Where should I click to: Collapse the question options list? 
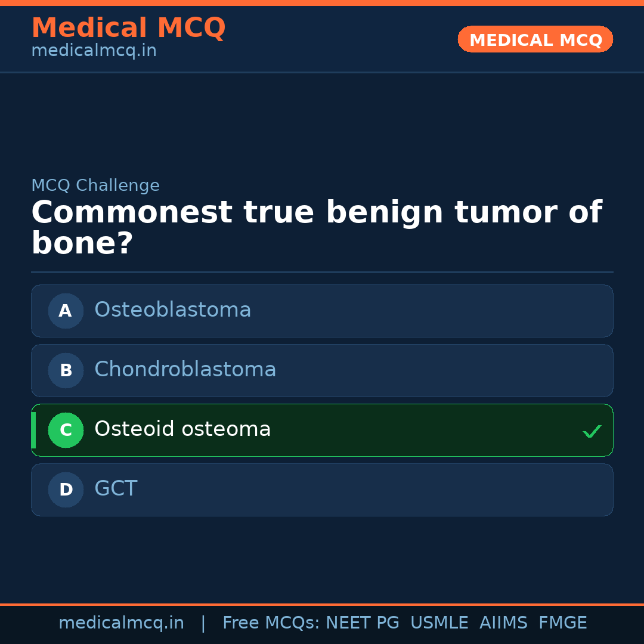322,400
